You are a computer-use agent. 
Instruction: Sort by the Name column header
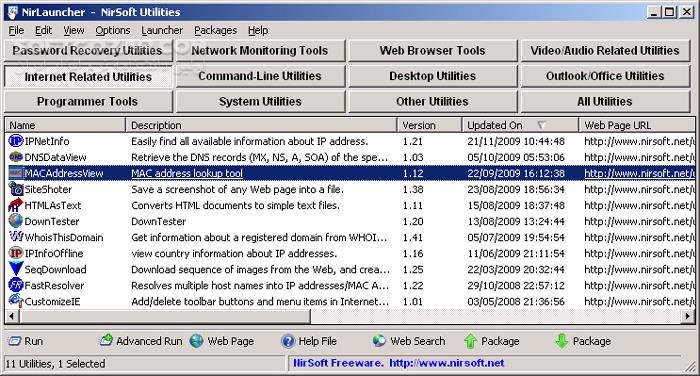click(66, 125)
